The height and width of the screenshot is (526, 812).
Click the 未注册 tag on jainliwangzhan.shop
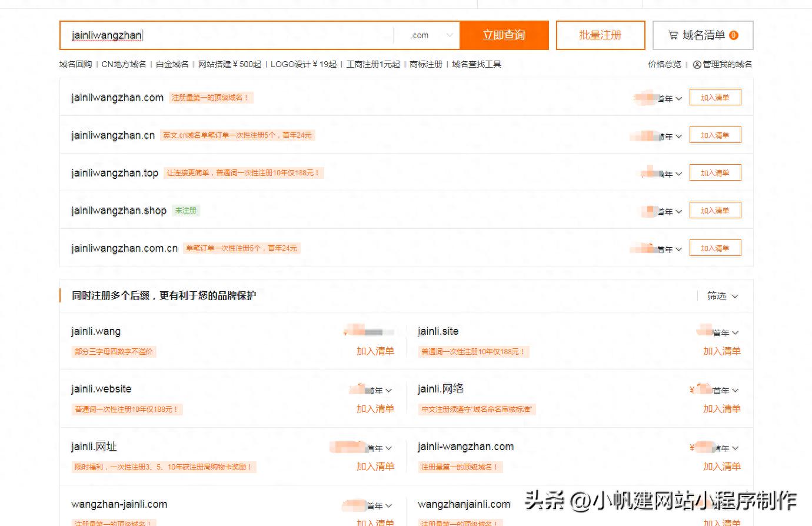pos(186,211)
